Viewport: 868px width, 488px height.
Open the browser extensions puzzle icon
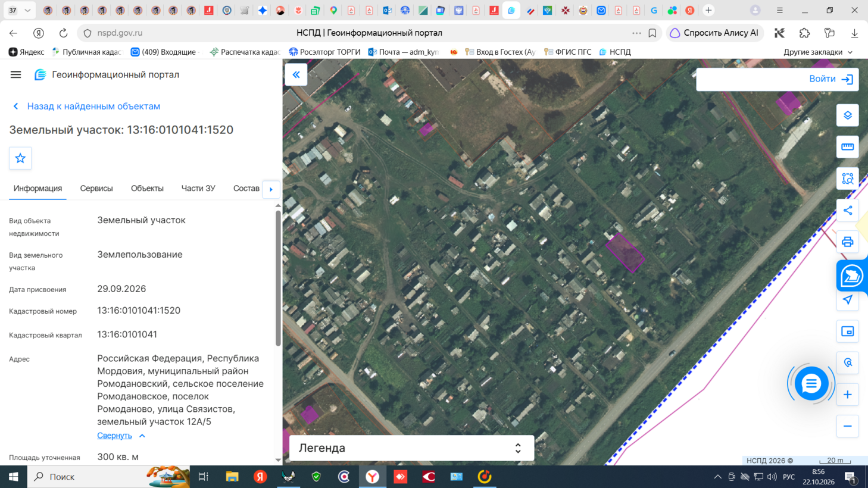pyautogui.click(x=804, y=33)
